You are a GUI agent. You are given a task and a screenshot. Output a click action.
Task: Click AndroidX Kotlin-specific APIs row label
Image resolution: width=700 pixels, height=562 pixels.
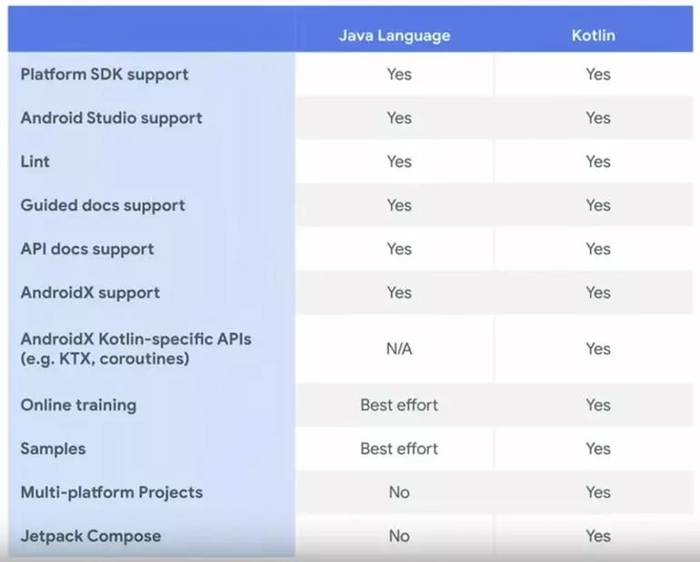coord(136,349)
